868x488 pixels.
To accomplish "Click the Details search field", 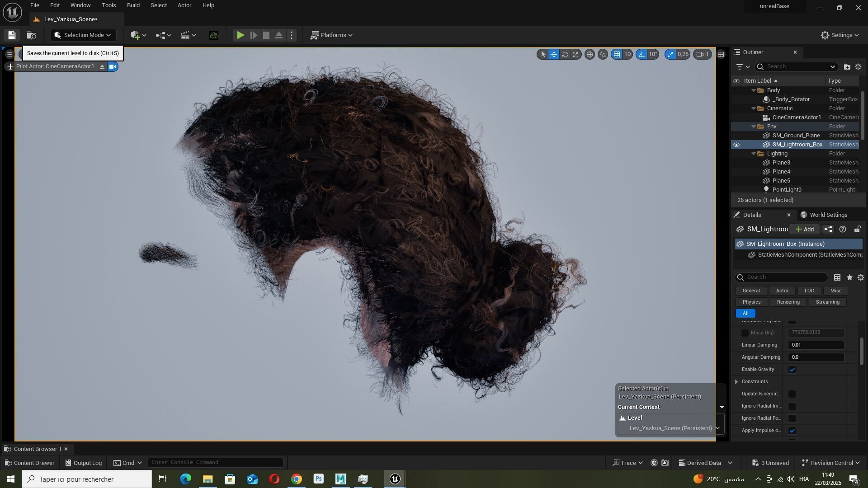I will 782,277.
